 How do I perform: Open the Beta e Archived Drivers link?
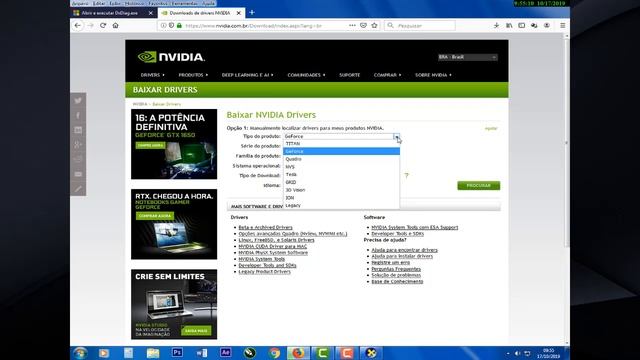[265, 227]
